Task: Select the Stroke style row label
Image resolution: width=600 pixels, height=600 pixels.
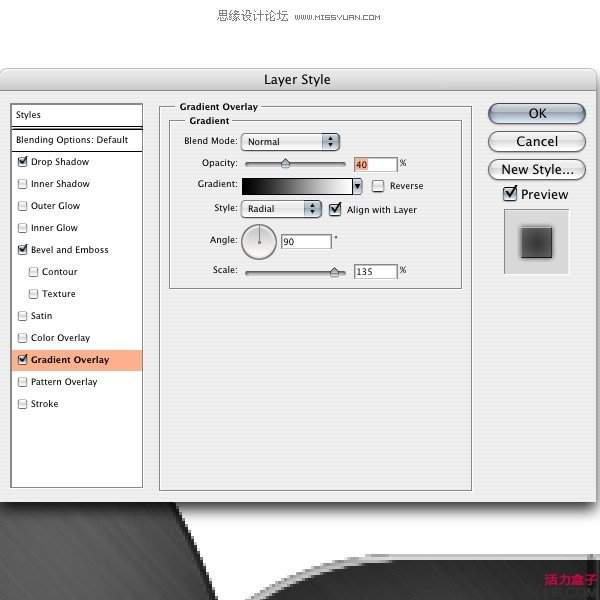Action: [45, 404]
